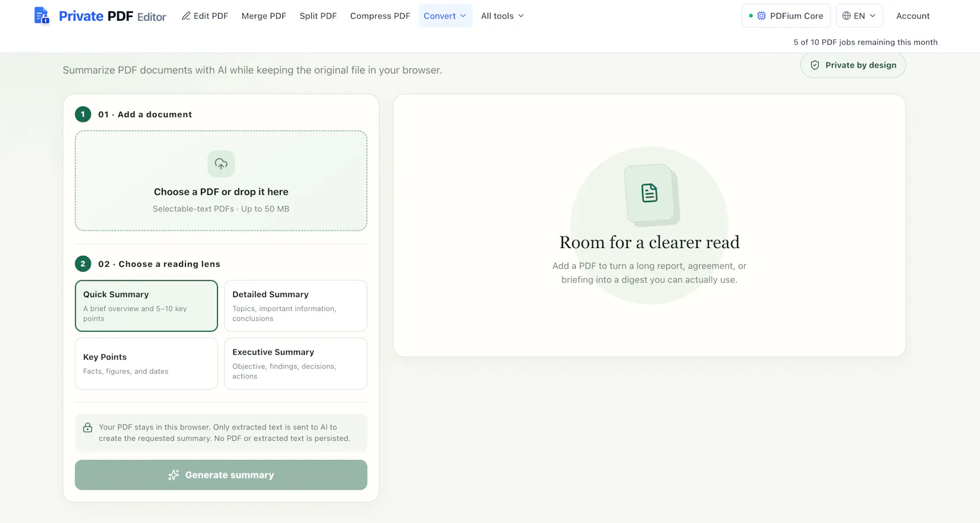
Task: Go to Split PDF
Action: click(x=318, y=16)
